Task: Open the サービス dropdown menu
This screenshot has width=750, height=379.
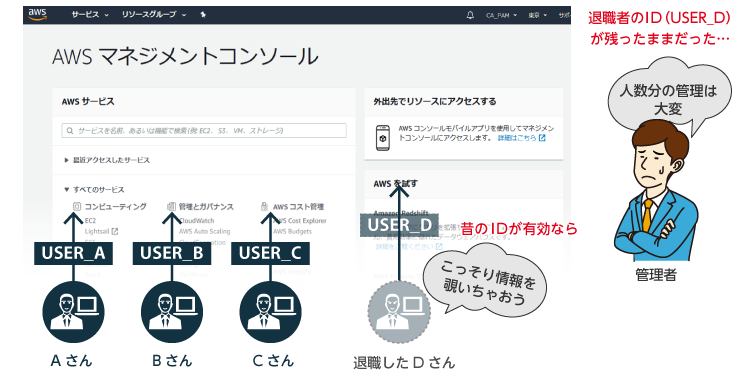Action: (x=90, y=15)
